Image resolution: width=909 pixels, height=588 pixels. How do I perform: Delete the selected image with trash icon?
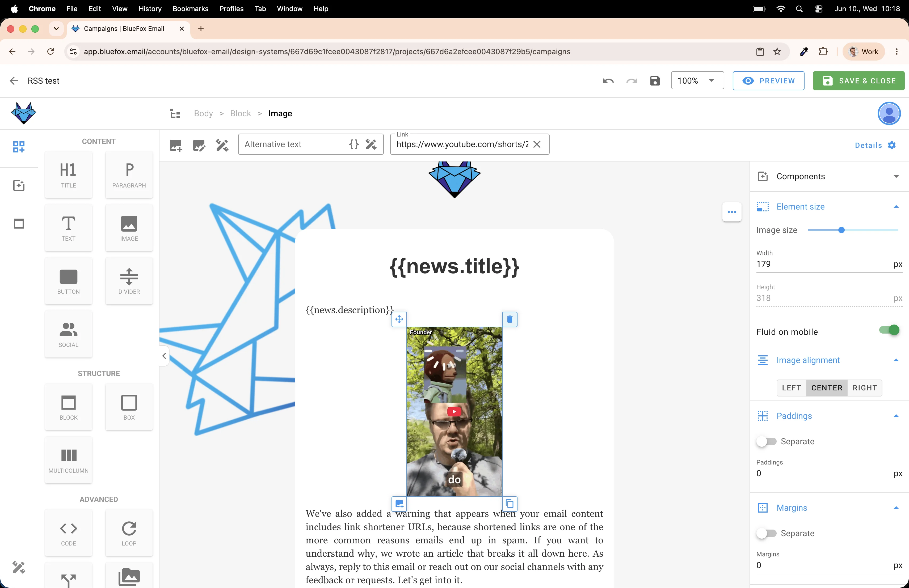click(510, 319)
